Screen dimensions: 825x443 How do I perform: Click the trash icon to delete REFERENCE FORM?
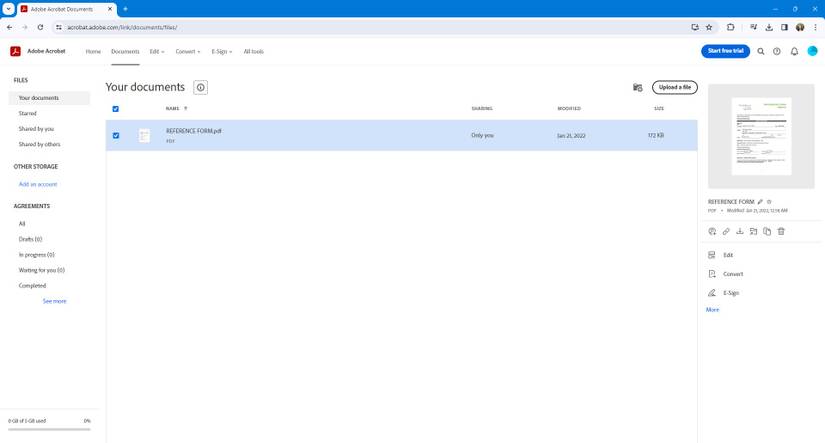(x=781, y=231)
